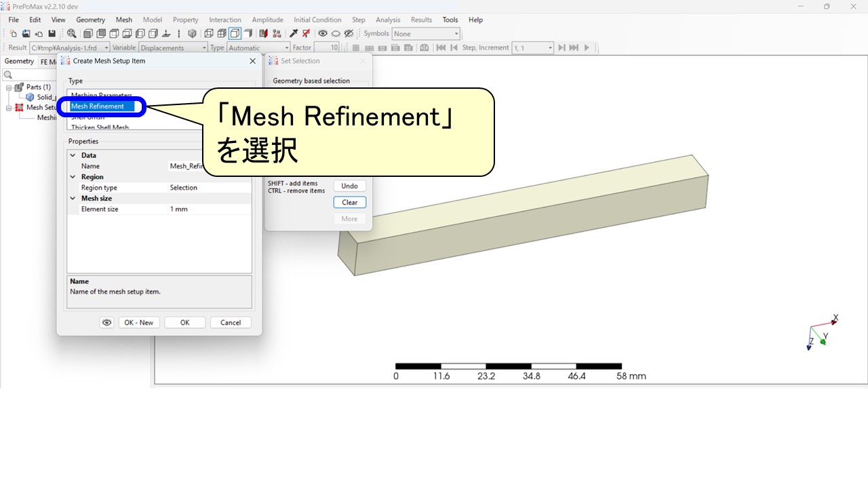Click the isometric solid cube icon

coord(192,33)
